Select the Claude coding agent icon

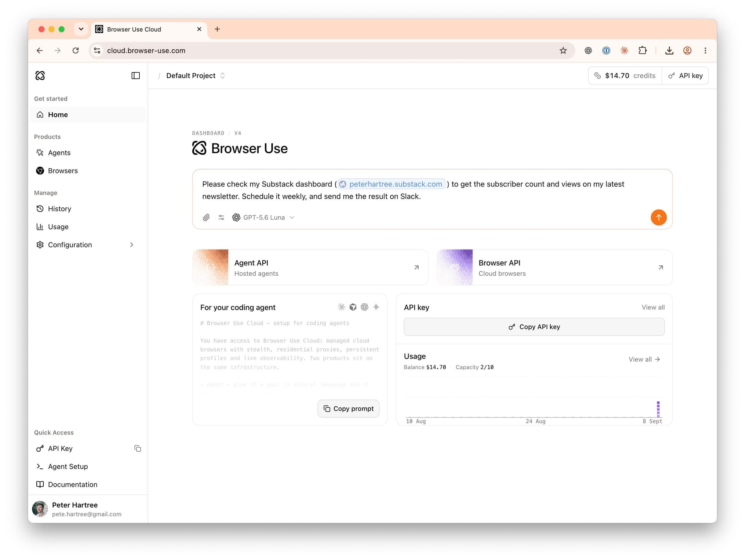pyautogui.click(x=341, y=307)
